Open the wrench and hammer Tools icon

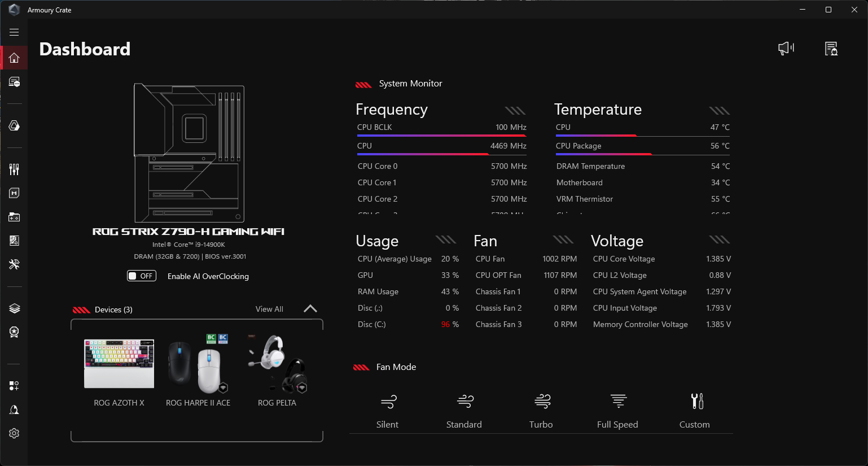click(14, 264)
